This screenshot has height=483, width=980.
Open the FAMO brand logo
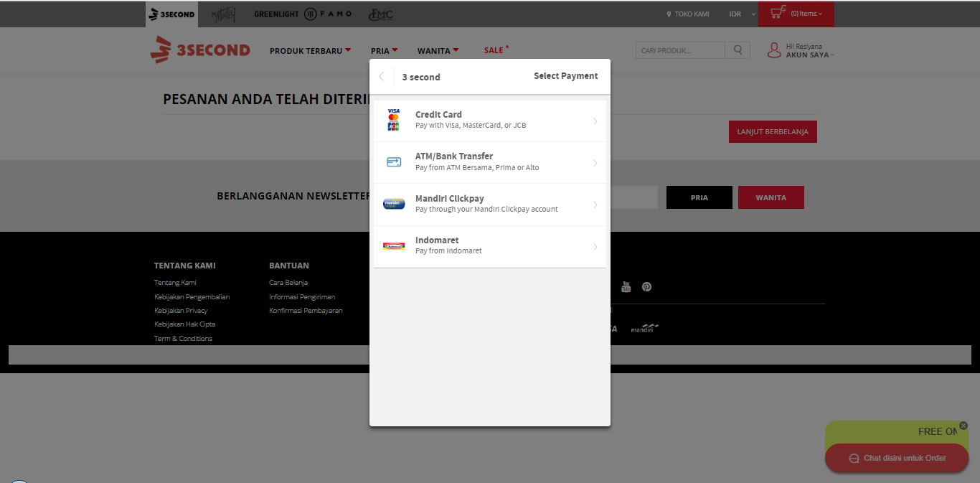328,14
